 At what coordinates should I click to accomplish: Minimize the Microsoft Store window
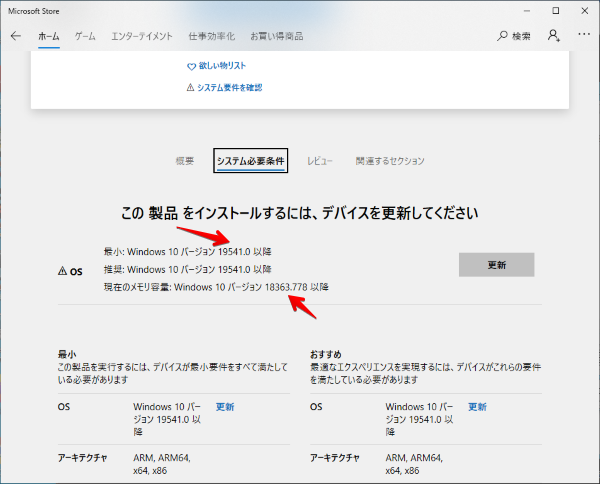(527, 11)
